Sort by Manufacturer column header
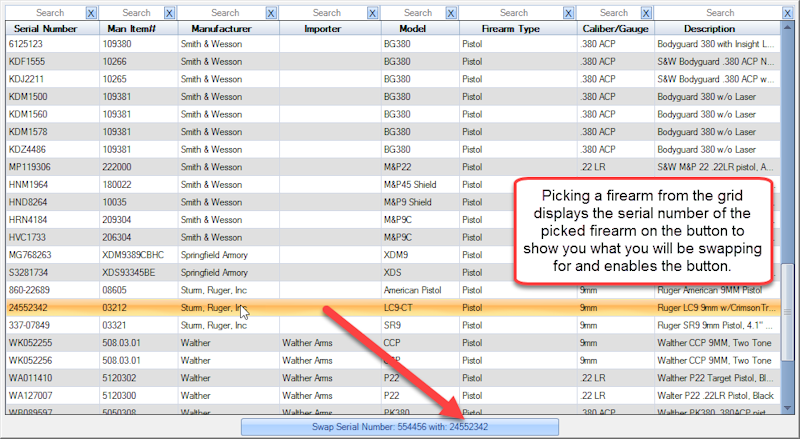 pos(229,29)
